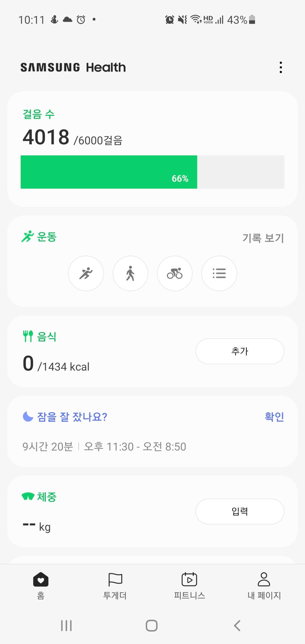Open the full exercise list icon
Image resolution: width=305 pixels, height=644 pixels.
219,273
